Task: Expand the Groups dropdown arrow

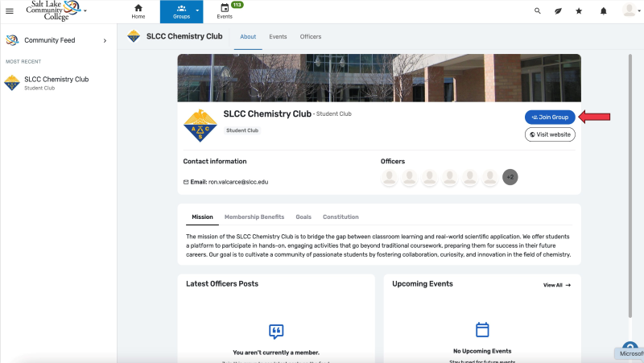Action: (197, 11)
